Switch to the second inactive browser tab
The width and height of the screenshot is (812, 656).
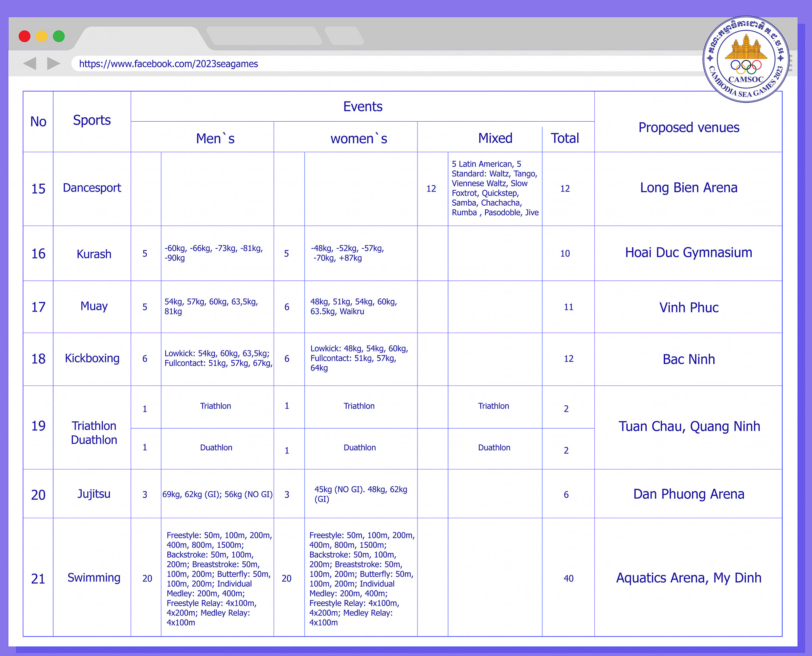coord(264,36)
